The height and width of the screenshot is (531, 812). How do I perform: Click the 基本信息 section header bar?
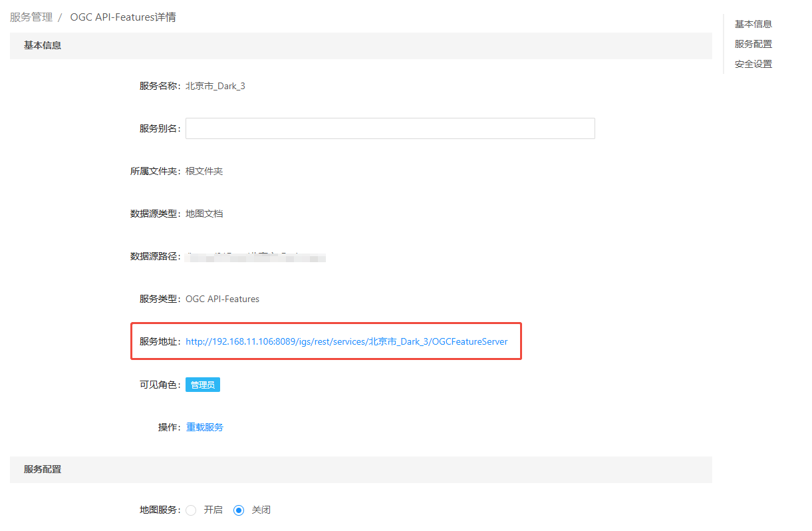(x=360, y=46)
